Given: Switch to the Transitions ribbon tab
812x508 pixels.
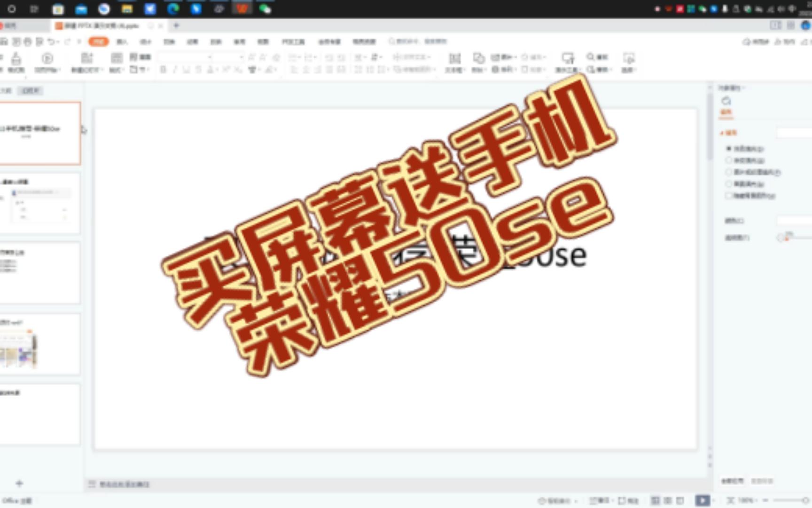Looking at the screenshot, I should (169, 42).
